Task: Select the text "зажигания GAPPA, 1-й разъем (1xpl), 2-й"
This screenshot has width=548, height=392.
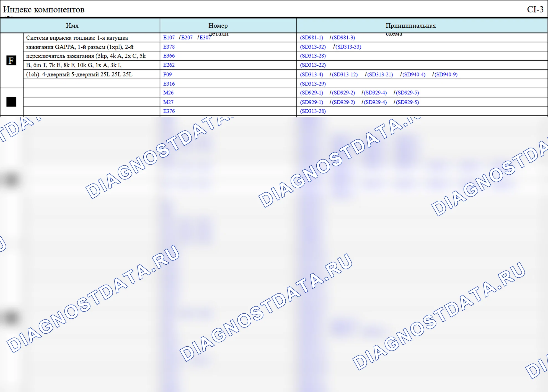Action: click(80, 47)
